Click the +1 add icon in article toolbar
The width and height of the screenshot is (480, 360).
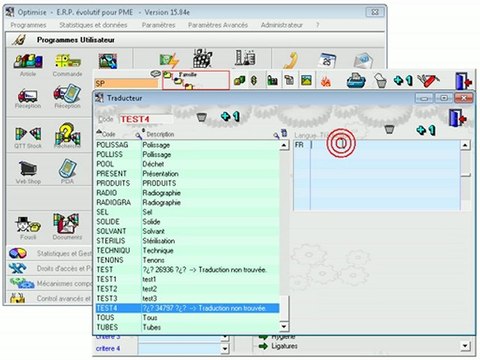pyautogui.click(x=403, y=80)
